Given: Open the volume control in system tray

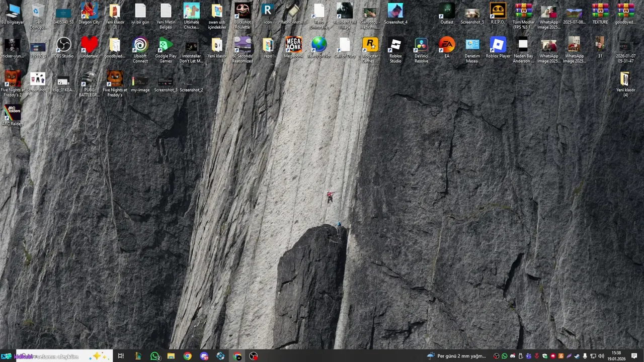Looking at the screenshot, I should point(601,356).
